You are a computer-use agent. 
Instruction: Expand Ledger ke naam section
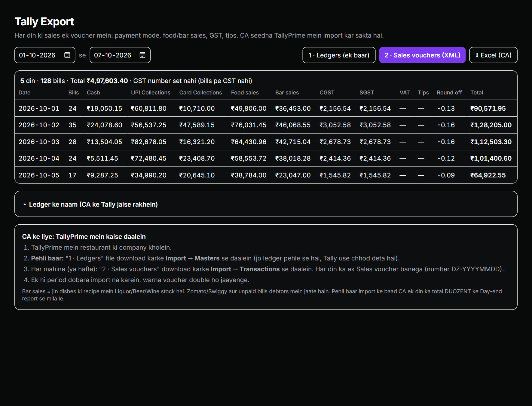coord(90,204)
